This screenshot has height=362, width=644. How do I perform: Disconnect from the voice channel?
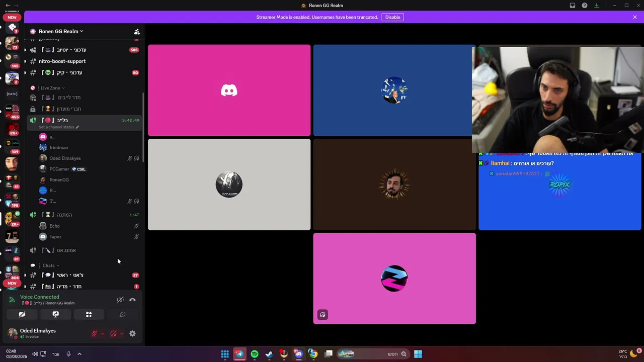132,300
